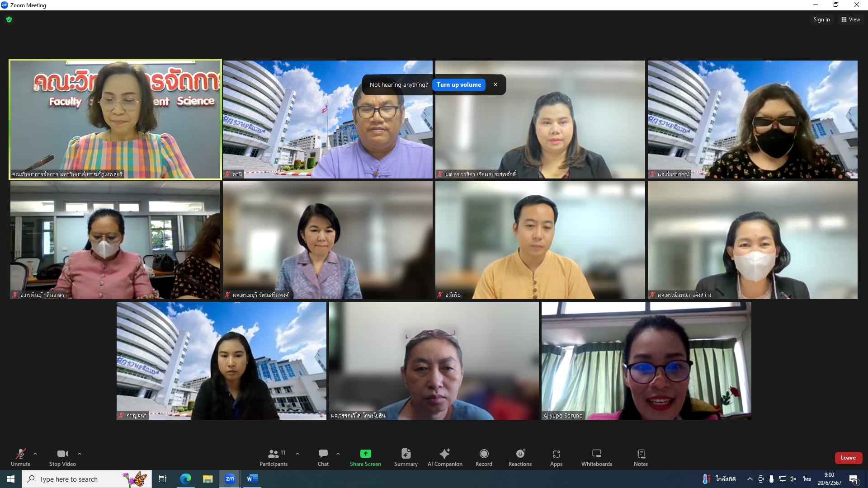Open the View layout menu

click(850, 19)
